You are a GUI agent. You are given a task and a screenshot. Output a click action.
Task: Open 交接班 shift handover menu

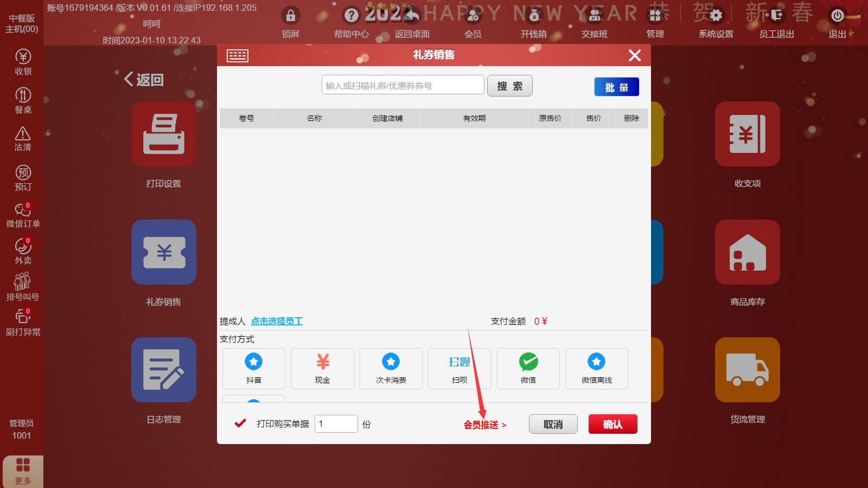(x=595, y=23)
